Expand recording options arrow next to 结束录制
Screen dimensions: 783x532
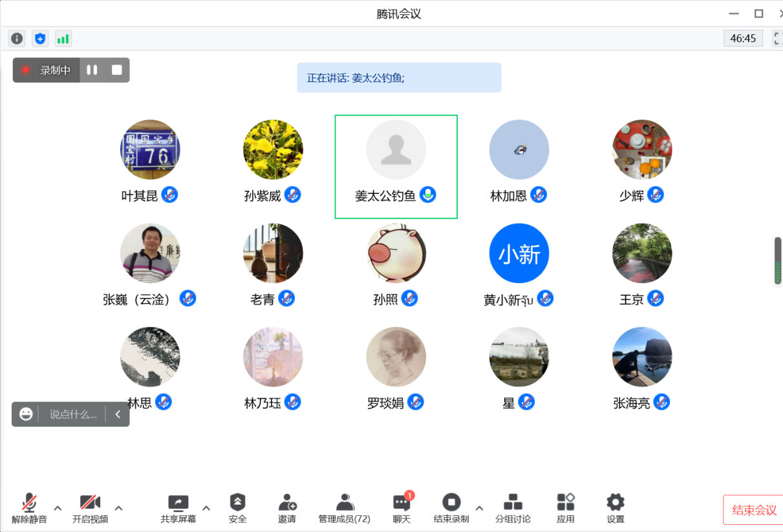tap(479, 508)
